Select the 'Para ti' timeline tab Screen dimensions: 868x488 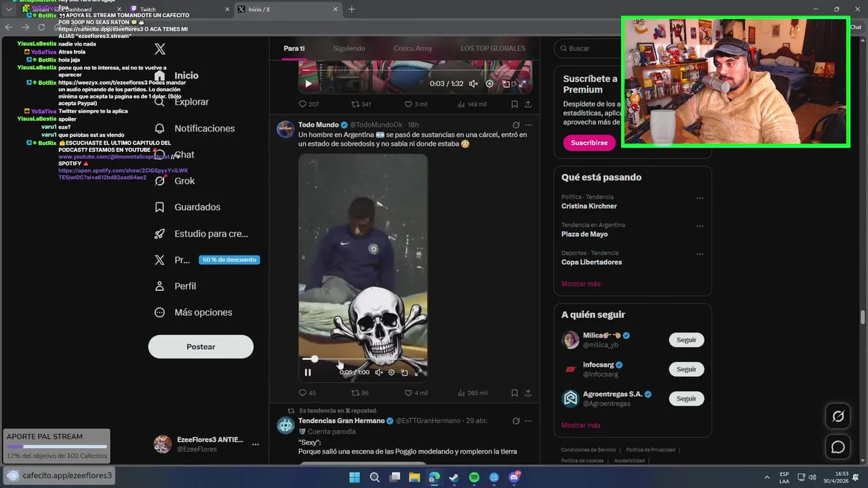[x=294, y=48]
